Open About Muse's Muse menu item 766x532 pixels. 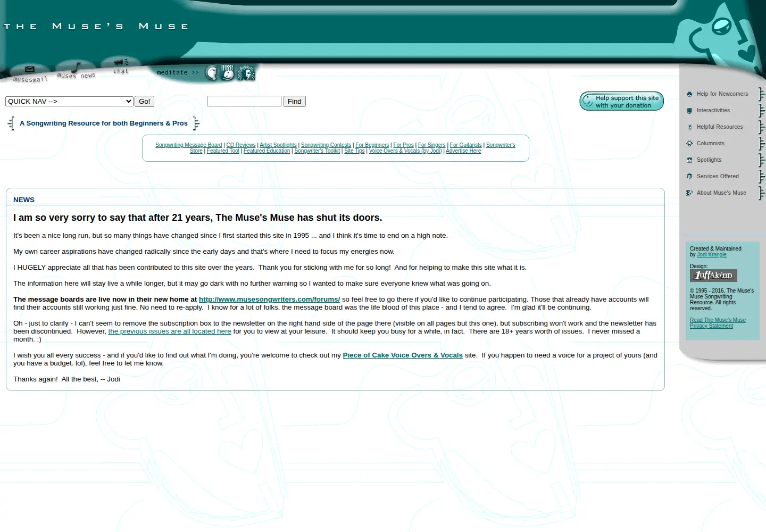coord(721,193)
